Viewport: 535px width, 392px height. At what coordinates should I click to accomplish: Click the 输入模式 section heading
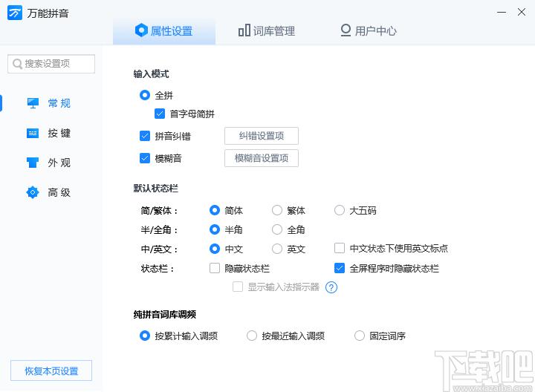(x=151, y=74)
